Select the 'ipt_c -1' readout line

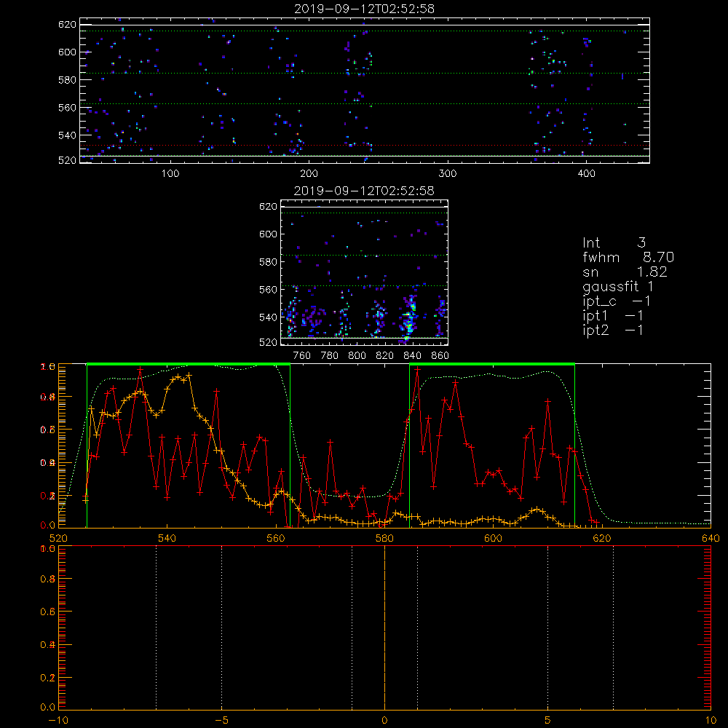[x=617, y=301]
